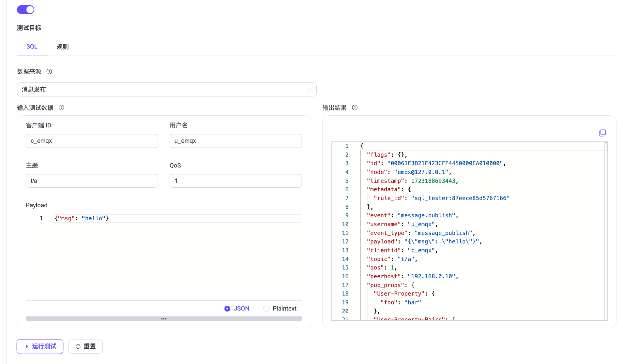Switch to the 规则 tab
623x364 pixels.
coord(63,47)
